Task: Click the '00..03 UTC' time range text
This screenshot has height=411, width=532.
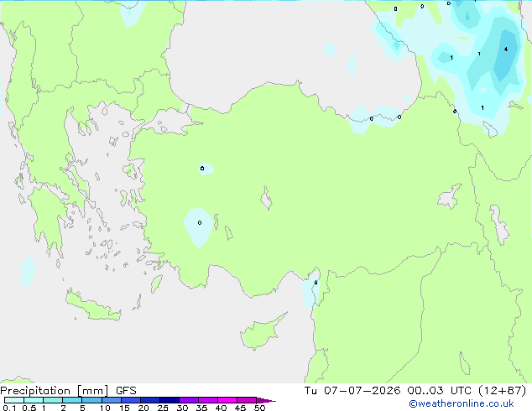Action: (x=439, y=391)
